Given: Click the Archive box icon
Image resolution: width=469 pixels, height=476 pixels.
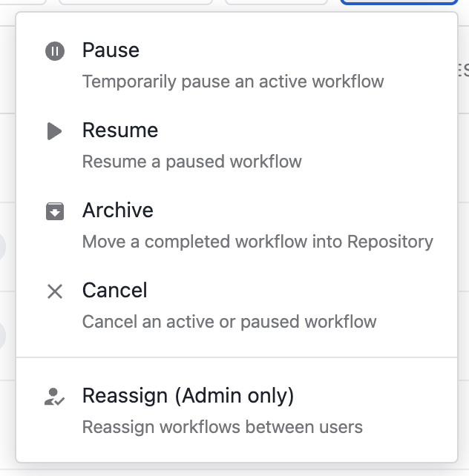Looking at the screenshot, I should pos(55,211).
